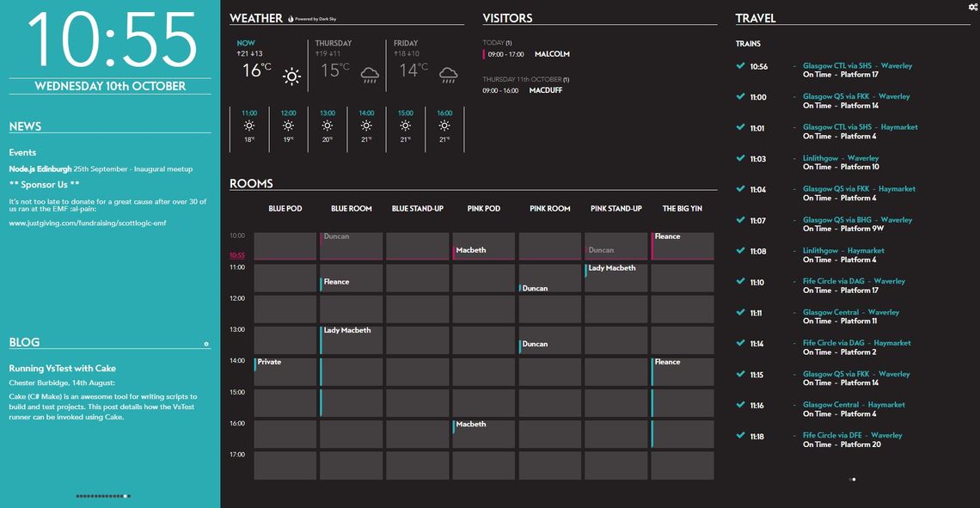Click the small icon beside the Blog heading
This screenshot has width=980, height=508.
[206, 344]
